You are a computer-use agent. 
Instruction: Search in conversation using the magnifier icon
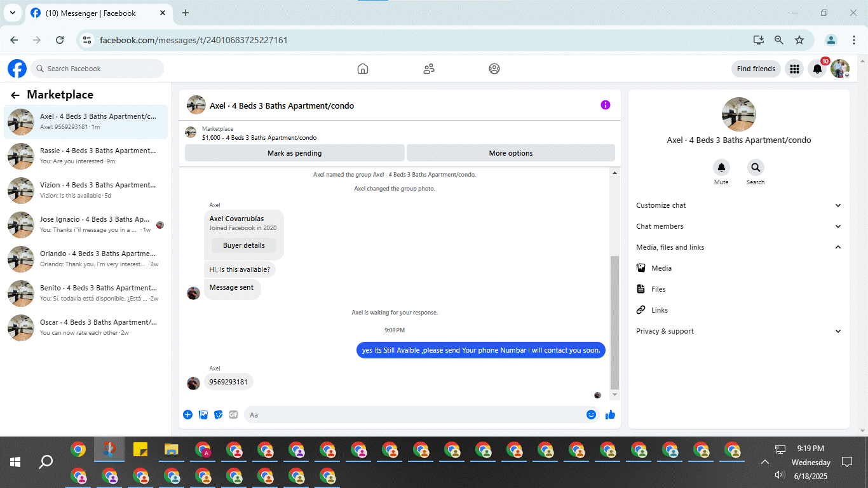coord(756,168)
